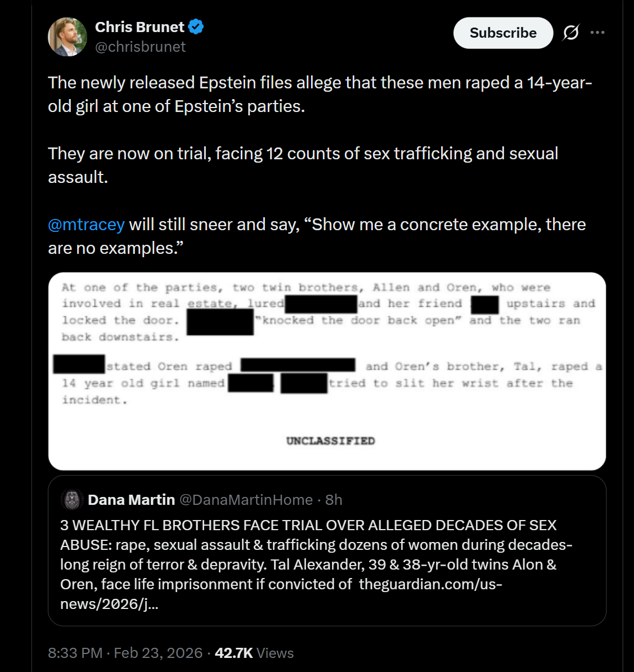View the 42.7K Views count
634x672 pixels.
coord(254,653)
